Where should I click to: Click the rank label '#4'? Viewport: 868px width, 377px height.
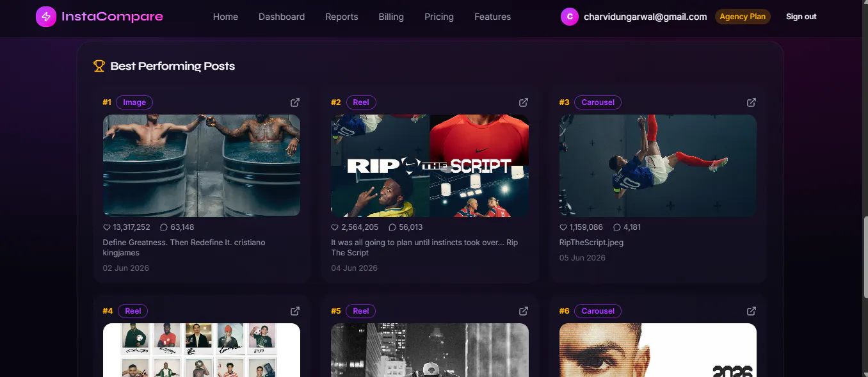(x=108, y=311)
